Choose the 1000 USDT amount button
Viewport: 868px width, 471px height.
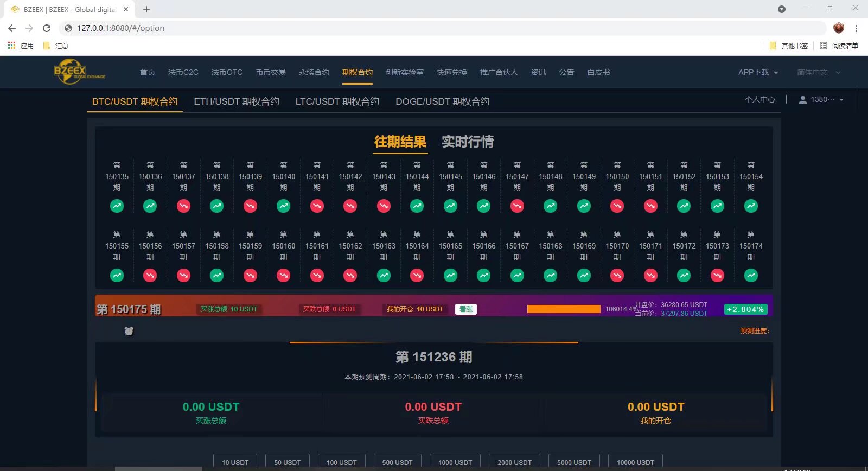pos(455,462)
